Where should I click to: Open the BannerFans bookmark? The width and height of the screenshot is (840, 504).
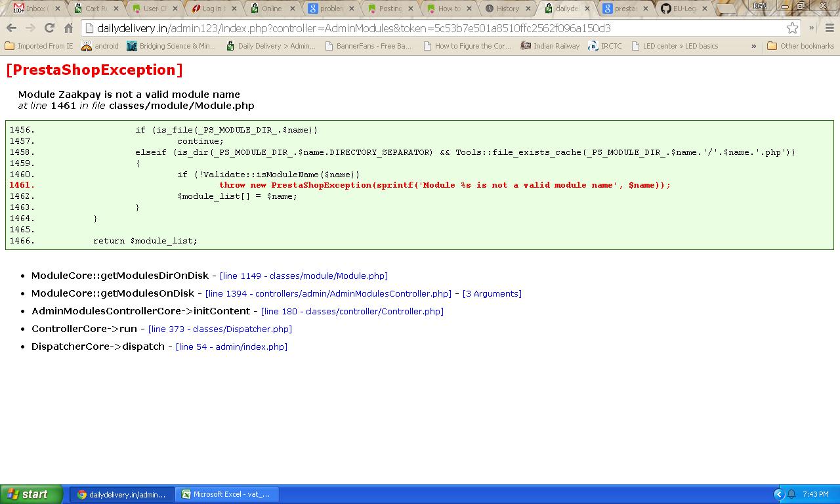click(367, 46)
